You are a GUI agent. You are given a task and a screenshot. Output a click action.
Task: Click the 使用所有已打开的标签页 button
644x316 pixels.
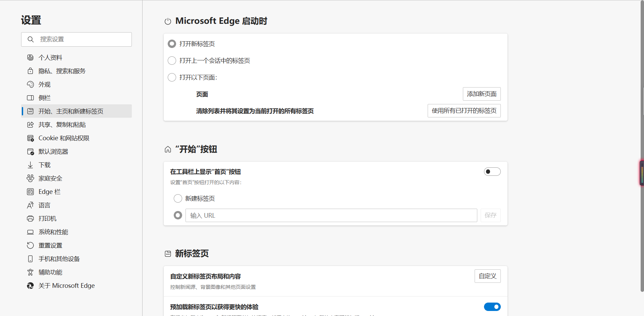click(x=464, y=111)
